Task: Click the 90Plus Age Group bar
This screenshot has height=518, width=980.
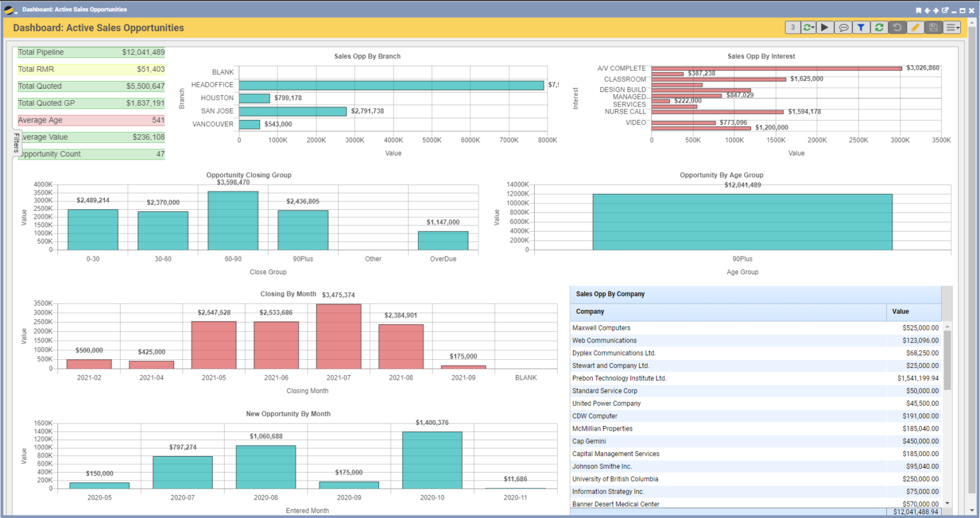Action: pyautogui.click(x=742, y=222)
